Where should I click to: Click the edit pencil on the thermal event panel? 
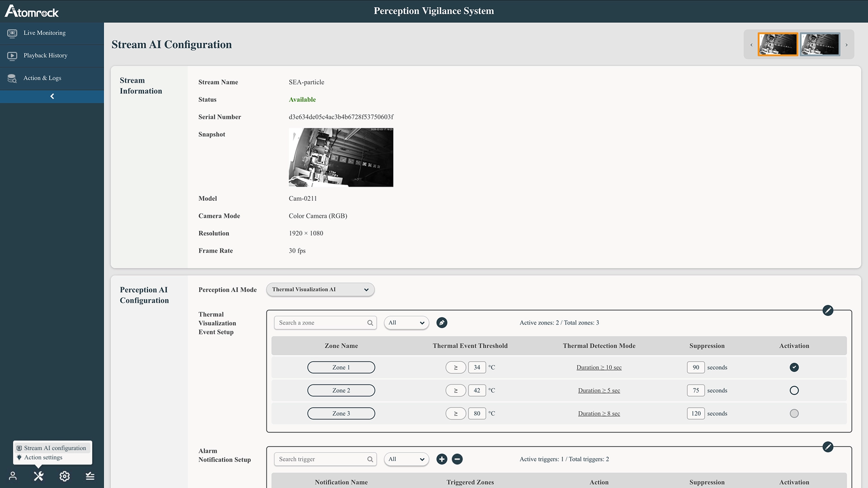point(828,310)
